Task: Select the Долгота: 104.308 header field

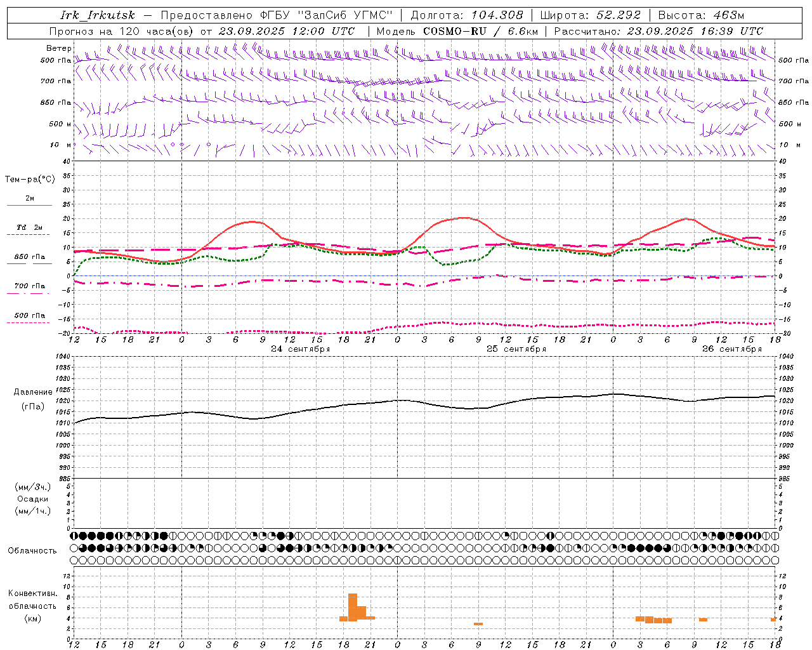Action: coord(467,15)
